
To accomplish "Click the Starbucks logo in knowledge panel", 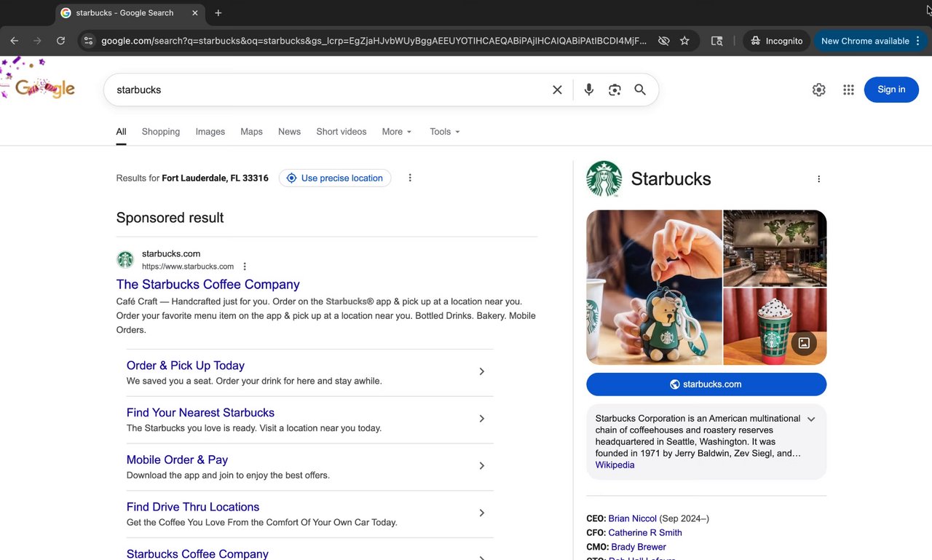I will tap(604, 179).
